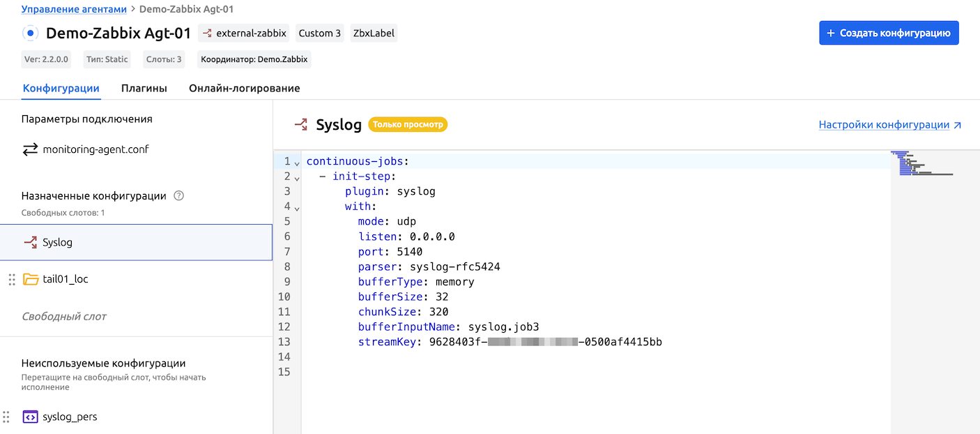
Task: Fold the with block on line 4
Action: 298,208
